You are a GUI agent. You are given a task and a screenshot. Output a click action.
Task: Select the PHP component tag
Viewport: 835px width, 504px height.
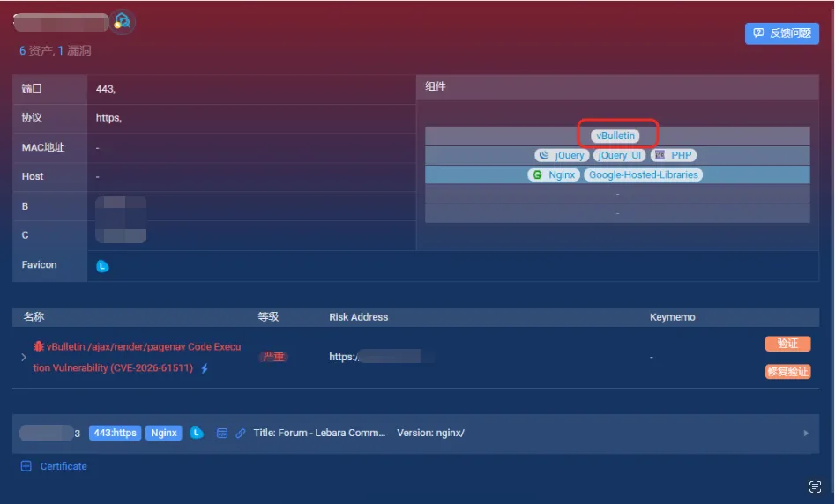click(674, 155)
